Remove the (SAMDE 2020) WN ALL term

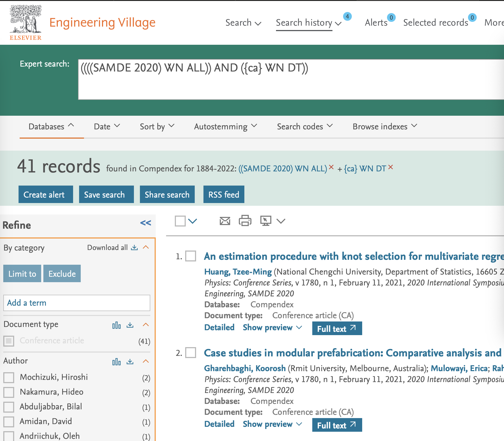331,167
